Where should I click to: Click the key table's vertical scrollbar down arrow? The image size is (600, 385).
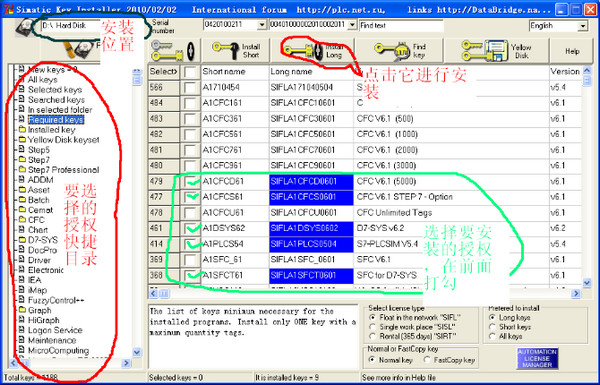coord(587,283)
